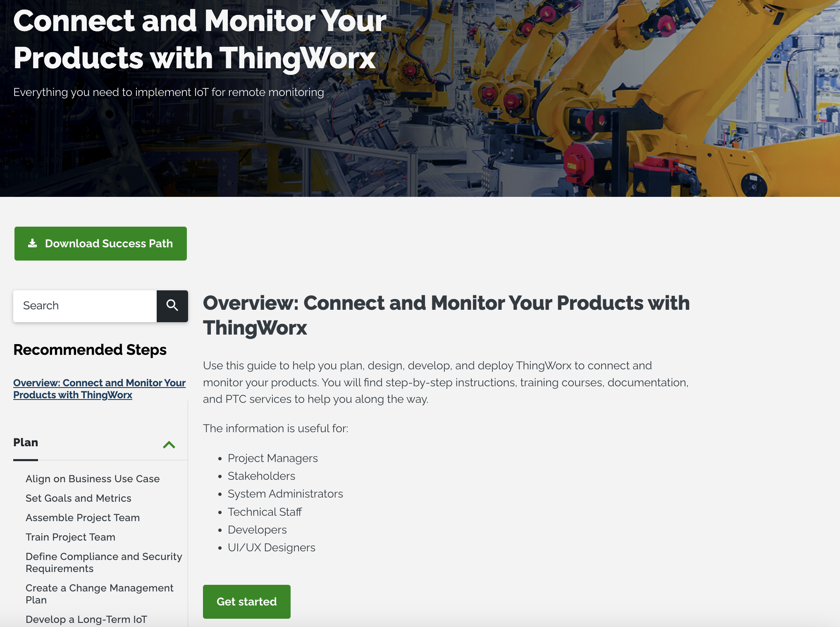Open Create a Change Management Plan step
840x627 pixels.
click(x=100, y=594)
